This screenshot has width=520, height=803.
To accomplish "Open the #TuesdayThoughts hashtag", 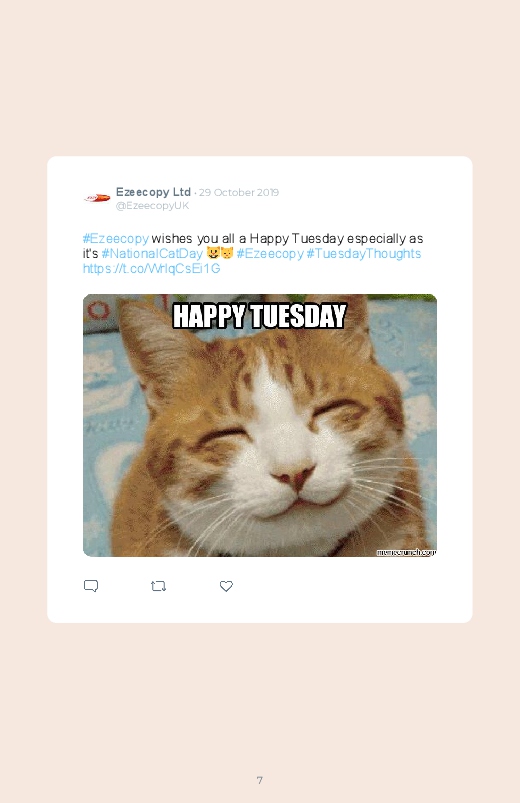I will (364, 253).
